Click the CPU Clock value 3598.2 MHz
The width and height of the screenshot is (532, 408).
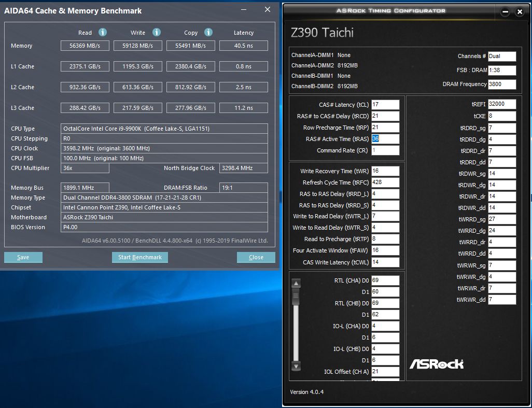164,148
